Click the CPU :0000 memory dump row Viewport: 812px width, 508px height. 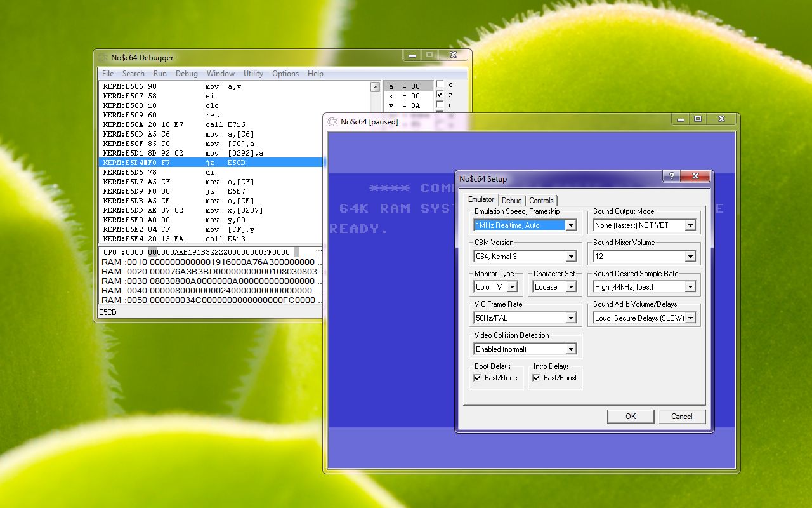coord(211,252)
